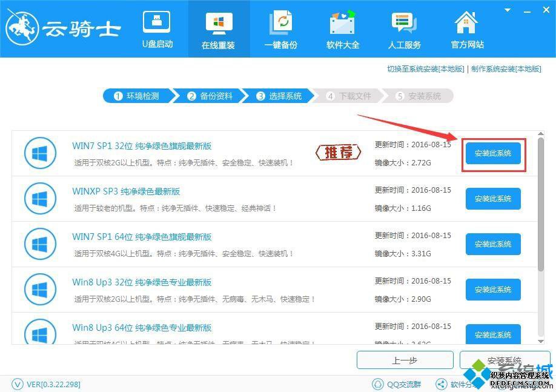Click Windows icon for WIN7 SP1 64位
The image size is (556, 392).
click(40, 244)
